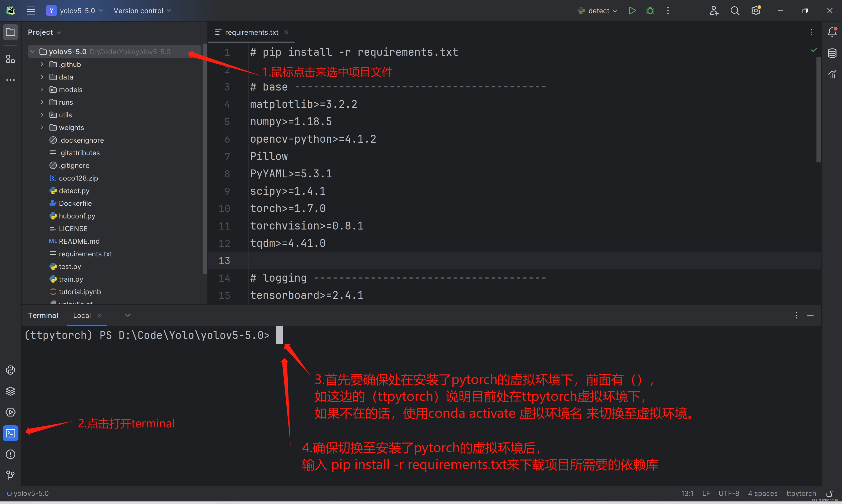Open Notifications bell panel
Image resolution: width=842 pixels, height=504 pixels.
tap(832, 32)
